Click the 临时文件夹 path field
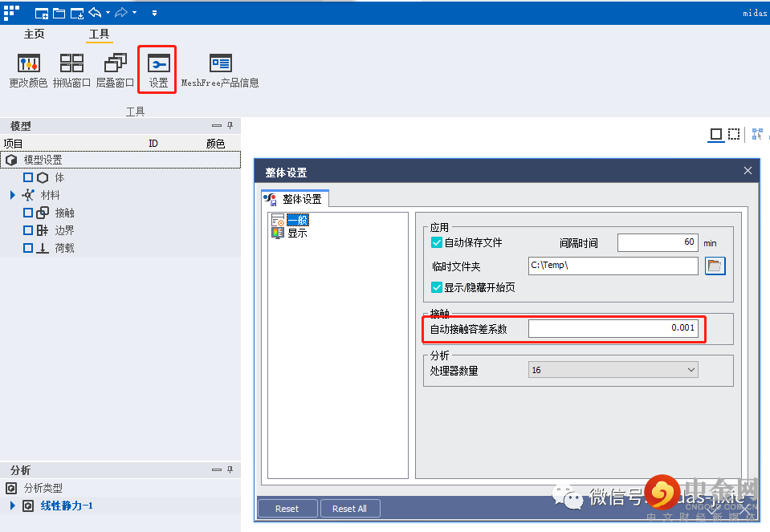The height and width of the screenshot is (532, 770). click(613, 266)
